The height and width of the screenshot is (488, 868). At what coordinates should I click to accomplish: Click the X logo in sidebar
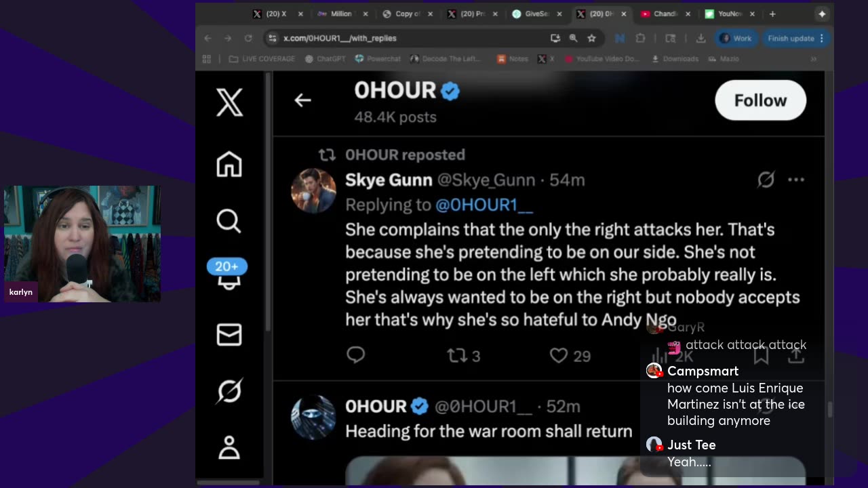pos(229,102)
